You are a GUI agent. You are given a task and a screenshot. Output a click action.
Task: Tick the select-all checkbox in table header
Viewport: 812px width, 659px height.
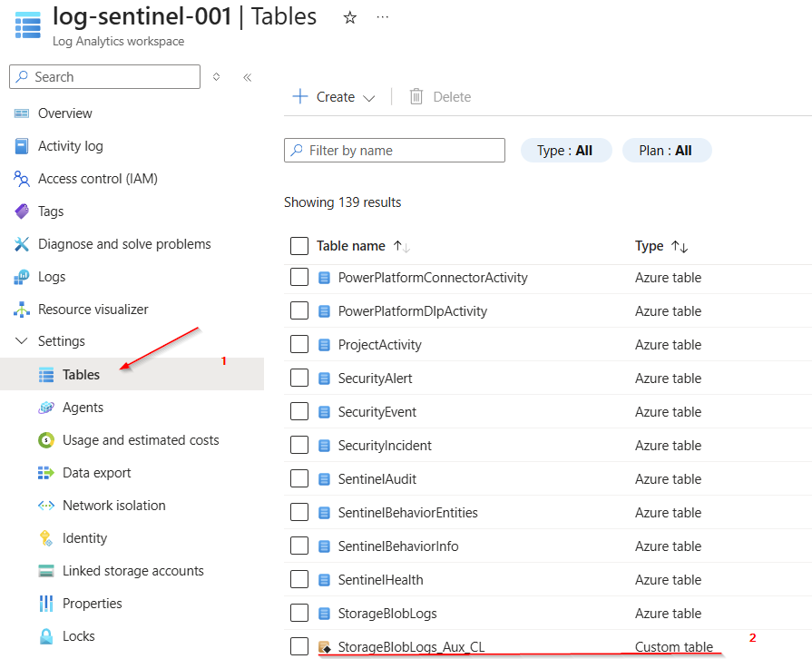299,246
